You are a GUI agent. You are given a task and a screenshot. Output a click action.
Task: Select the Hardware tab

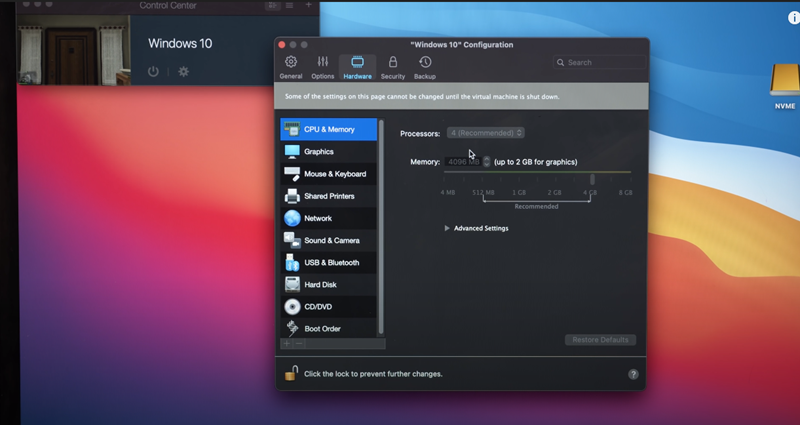357,67
